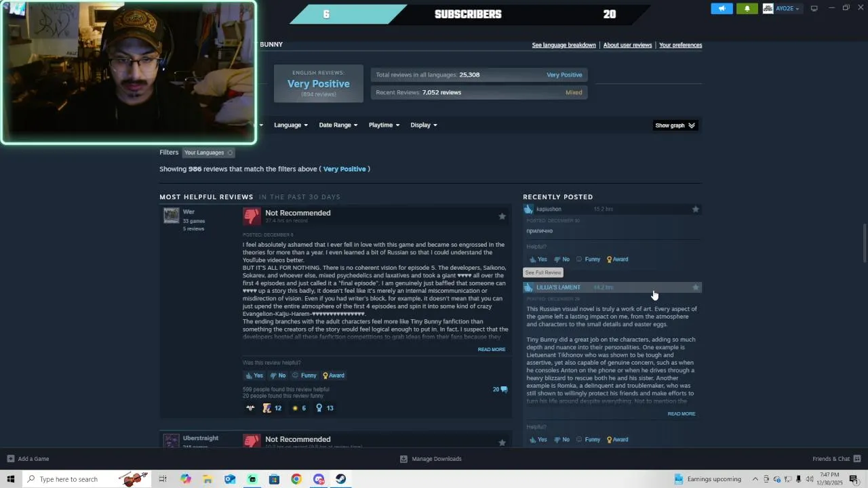Click star icon on Wer's review
This screenshot has width=868, height=488.
(x=502, y=216)
